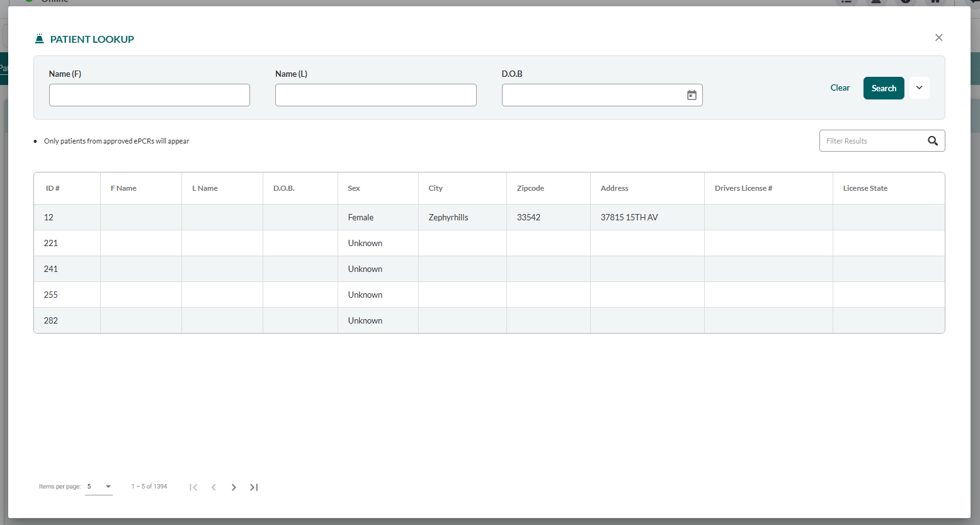Image resolution: width=980 pixels, height=525 pixels.
Task: Go to the previous results page
Action: pos(214,487)
